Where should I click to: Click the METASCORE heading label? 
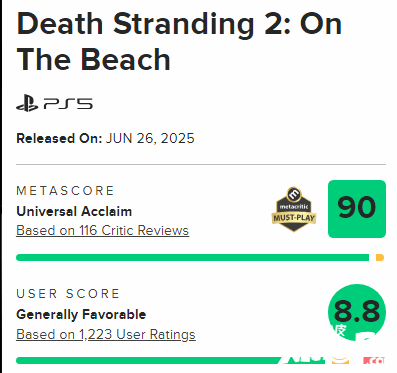(65, 191)
